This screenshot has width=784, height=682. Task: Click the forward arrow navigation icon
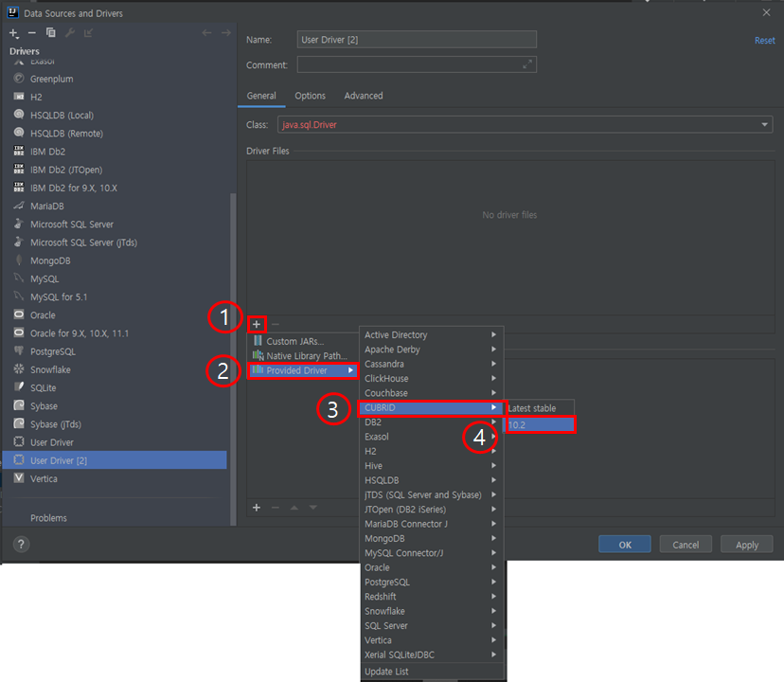[226, 33]
